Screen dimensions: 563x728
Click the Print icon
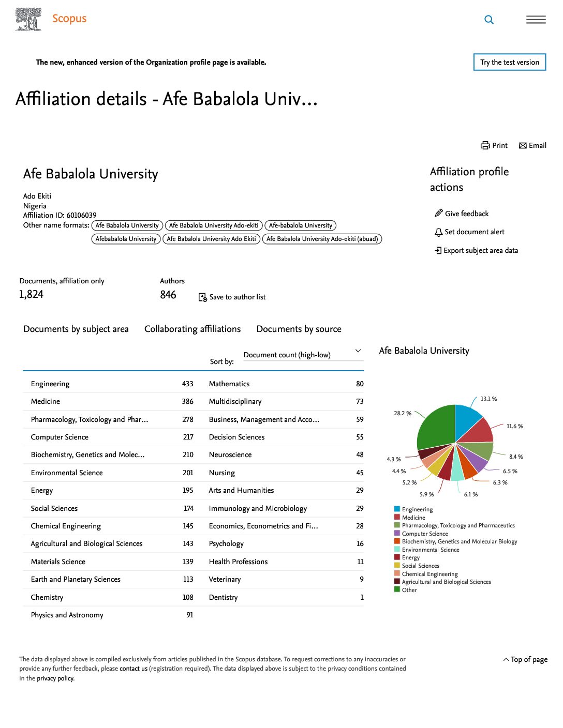[x=485, y=145]
